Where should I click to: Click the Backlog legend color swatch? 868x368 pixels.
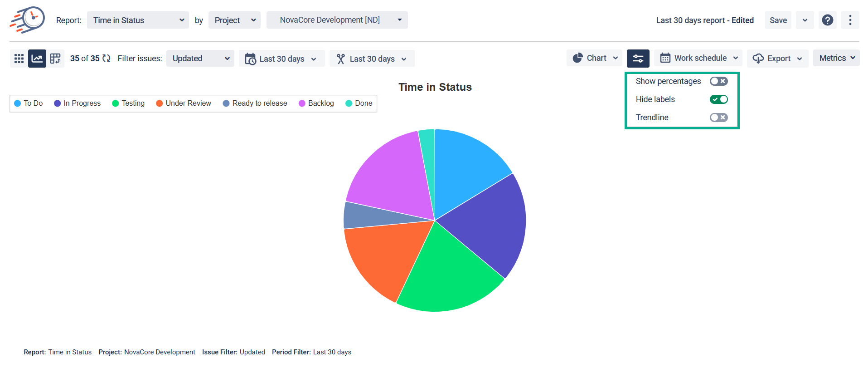click(x=302, y=103)
